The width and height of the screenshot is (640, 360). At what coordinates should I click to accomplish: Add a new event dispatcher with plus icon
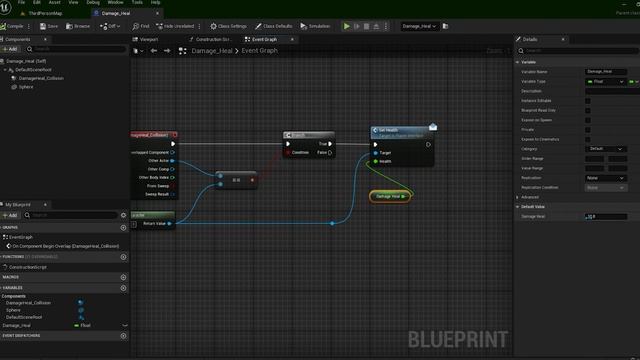pyautogui.click(x=123, y=336)
